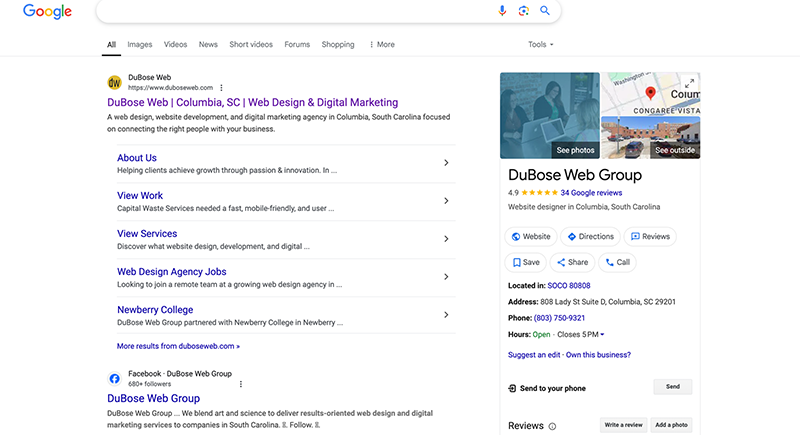800x435 pixels.
Task: Open See outside street view thumbnail
Action: (x=651, y=138)
